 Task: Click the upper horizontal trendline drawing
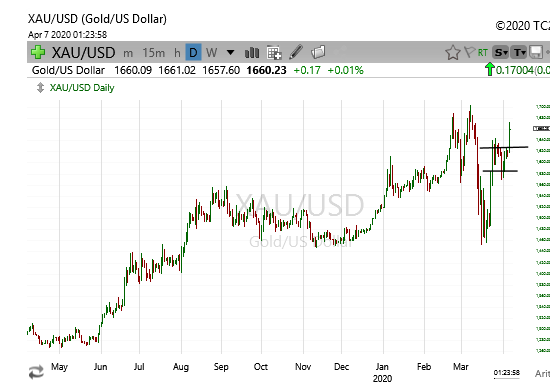pyautogui.click(x=504, y=148)
